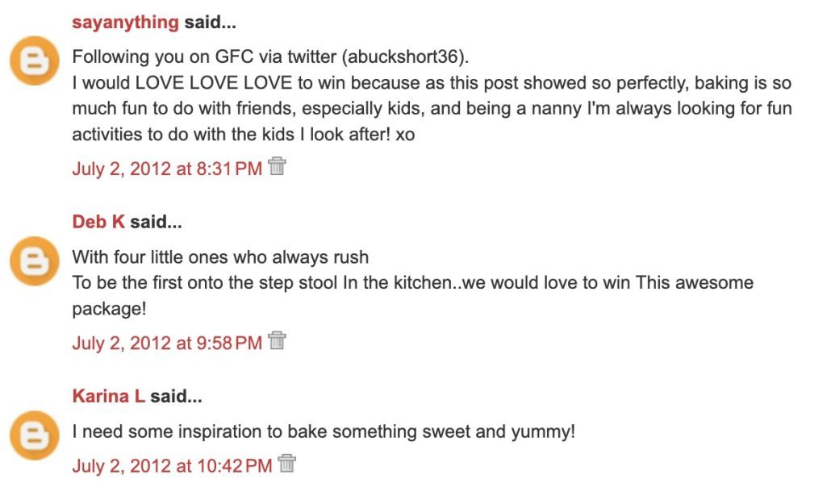Visit the Karina L profile link
This screenshot has height=504, width=831.
pos(109,396)
